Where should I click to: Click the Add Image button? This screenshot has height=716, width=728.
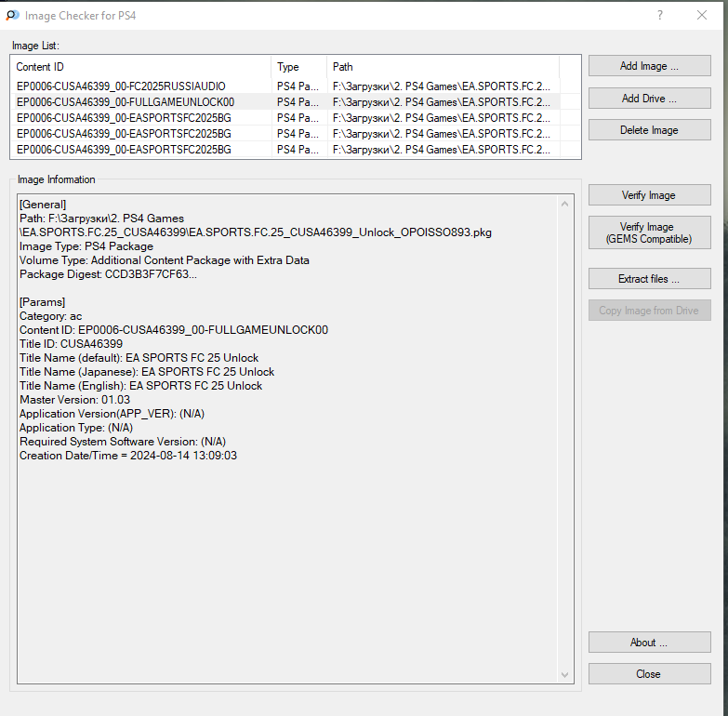pos(649,66)
